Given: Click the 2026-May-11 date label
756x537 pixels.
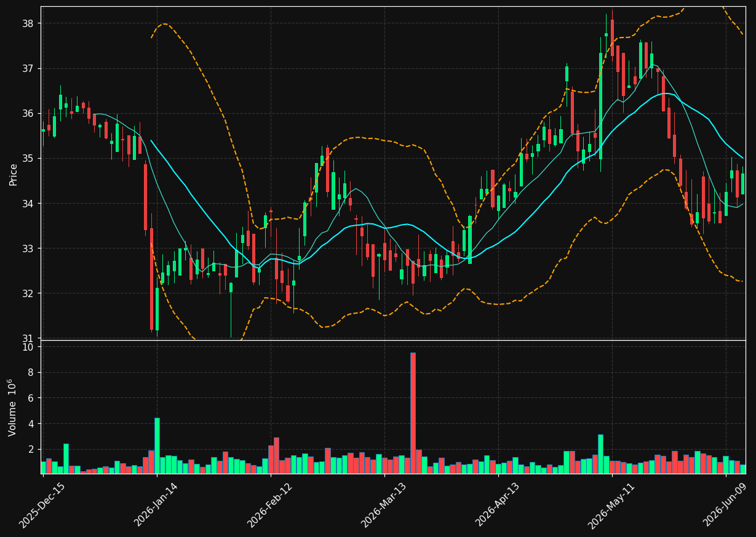Looking at the screenshot, I should [x=611, y=506].
